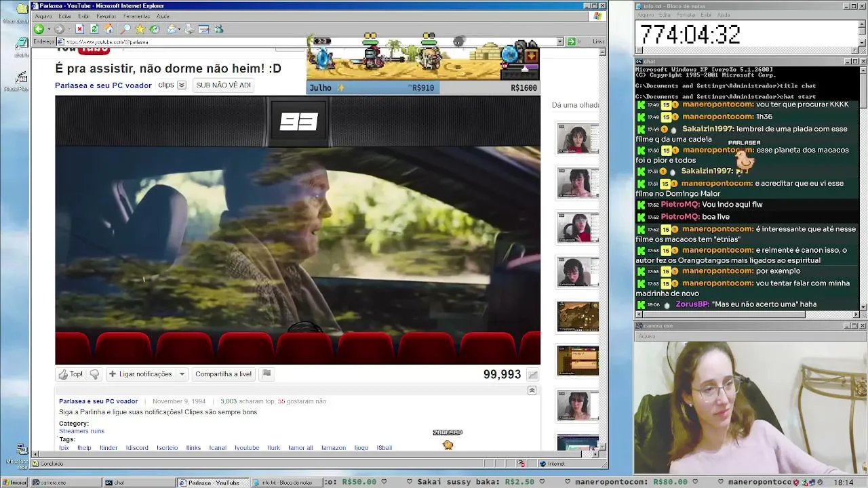Click the Print icon in IE toolbar

click(x=189, y=29)
